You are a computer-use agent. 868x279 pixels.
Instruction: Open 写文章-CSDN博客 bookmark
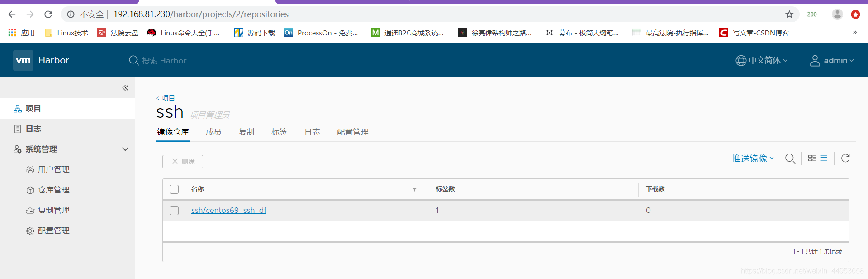pyautogui.click(x=754, y=33)
